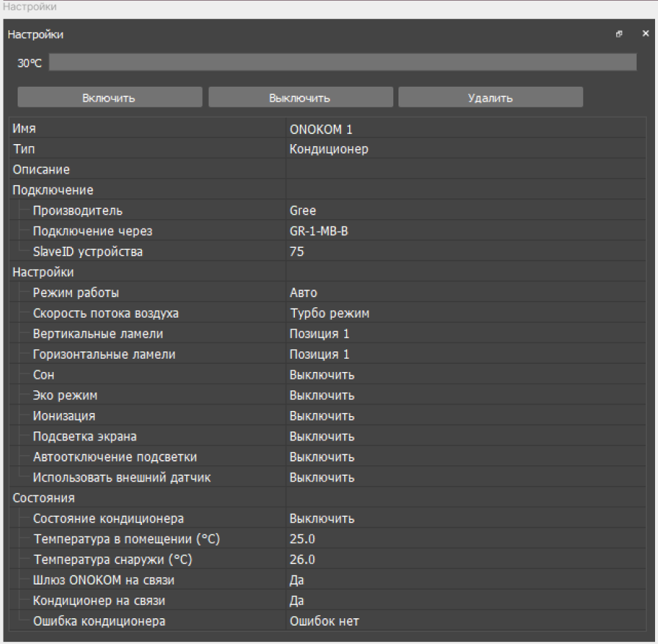The width and height of the screenshot is (658, 644).
Task: Click the float/undock panel icon
Action: coord(619,35)
